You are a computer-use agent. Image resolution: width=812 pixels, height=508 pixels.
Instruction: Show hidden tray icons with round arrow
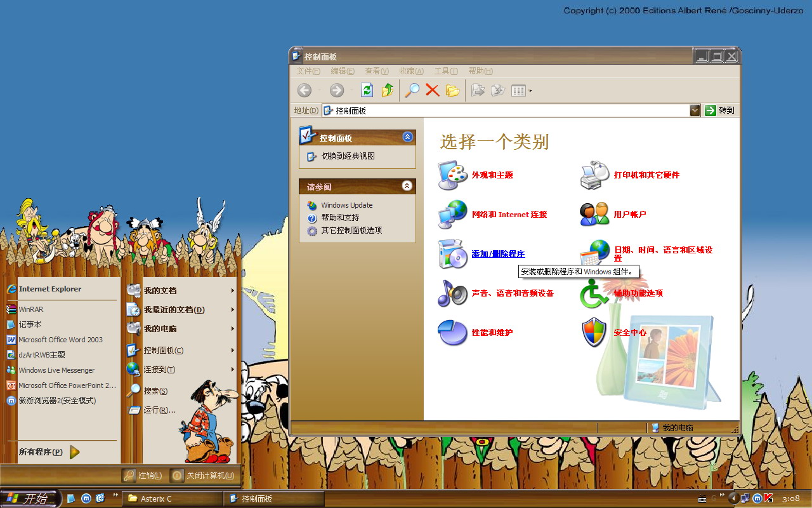point(734,498)
